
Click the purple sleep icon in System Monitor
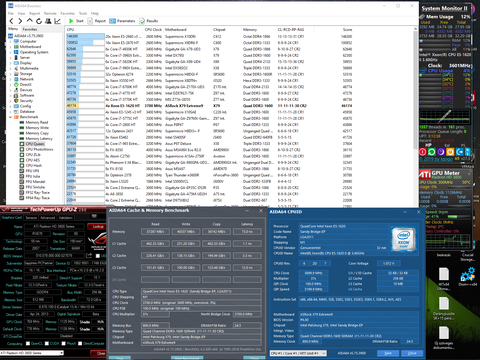pos(441,152)
